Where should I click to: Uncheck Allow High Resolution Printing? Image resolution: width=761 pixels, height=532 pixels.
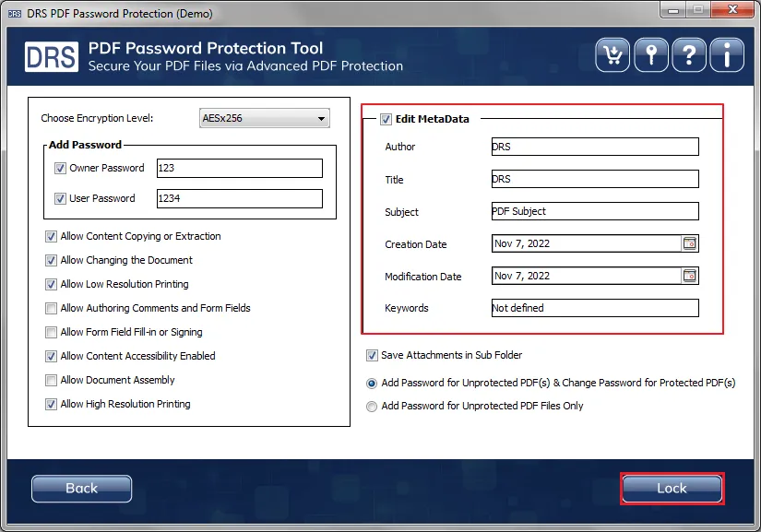pos(51,405)
